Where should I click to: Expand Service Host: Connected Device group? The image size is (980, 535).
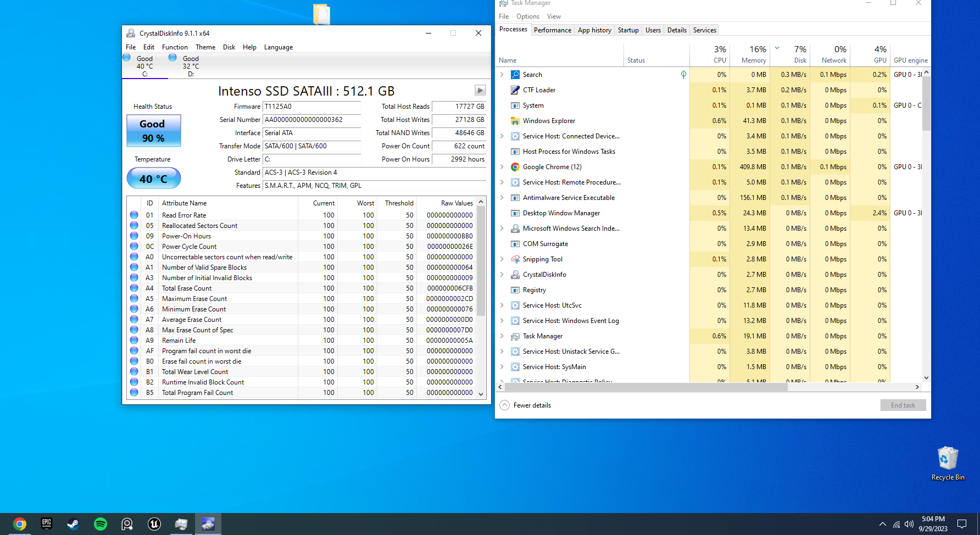point(502,136)
